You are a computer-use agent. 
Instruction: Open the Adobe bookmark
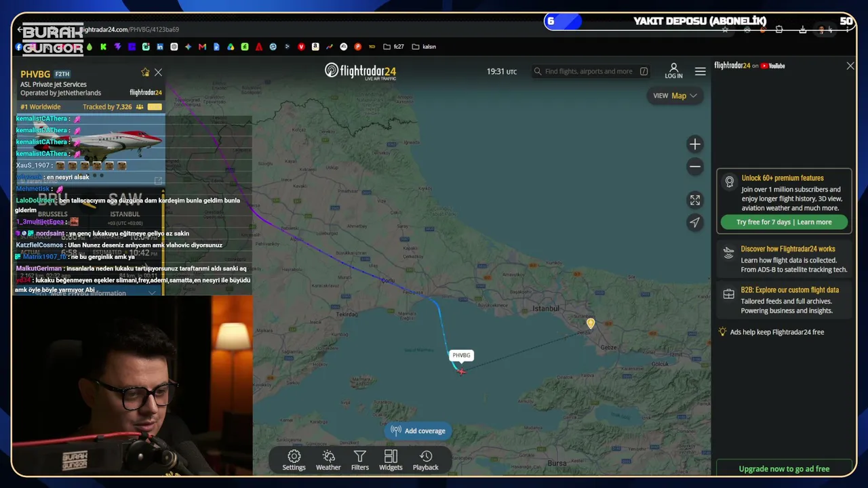259,47
